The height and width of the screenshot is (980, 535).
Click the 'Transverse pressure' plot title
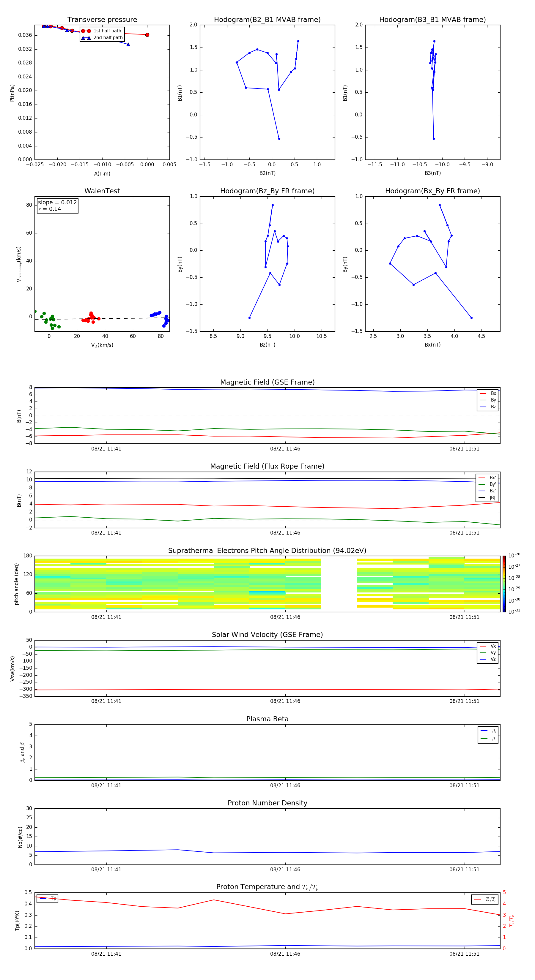tap(102, 20)
